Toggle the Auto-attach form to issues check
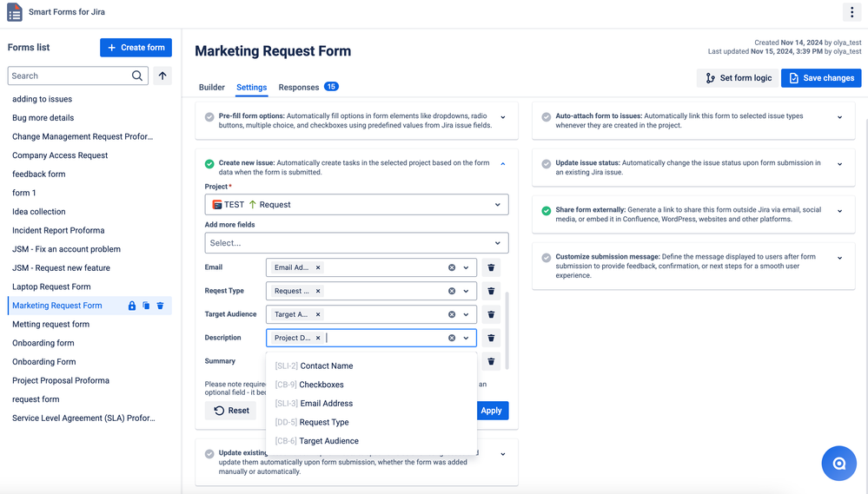 [547, 116]
